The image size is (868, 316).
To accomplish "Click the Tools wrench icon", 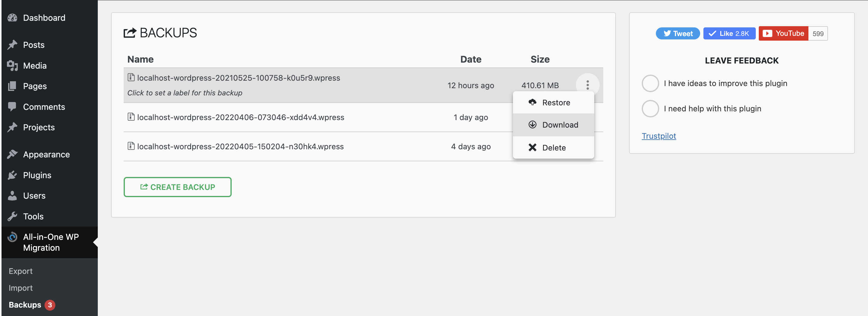I will 12,216.
